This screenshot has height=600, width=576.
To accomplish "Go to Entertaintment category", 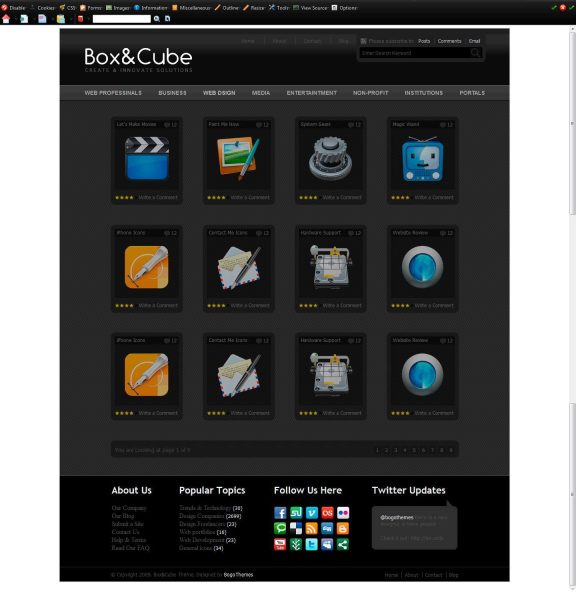I will click(x=312, y=93).
